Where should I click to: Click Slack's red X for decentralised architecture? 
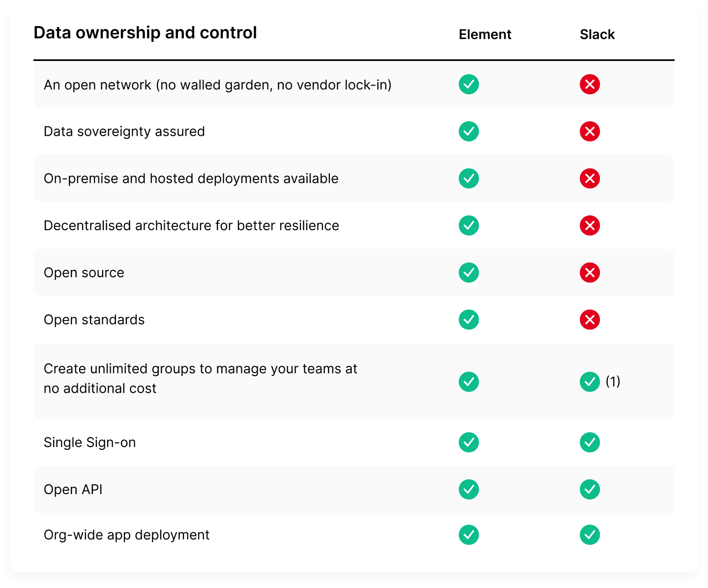[590, 226]
